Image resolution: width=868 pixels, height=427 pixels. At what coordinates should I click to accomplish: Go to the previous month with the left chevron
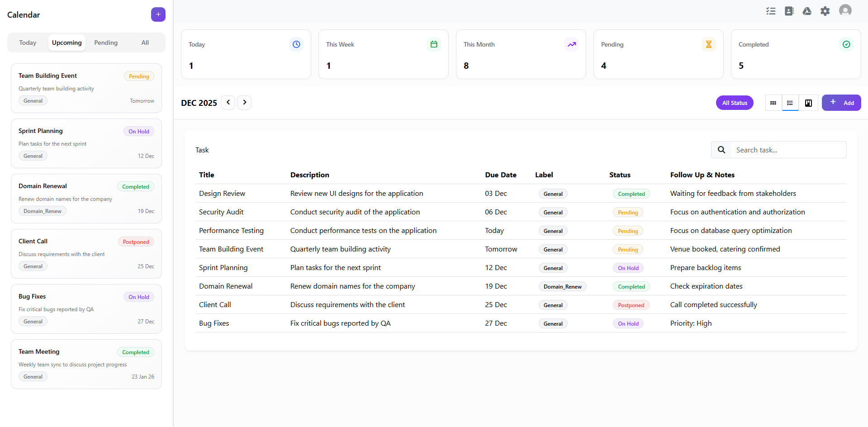[228, 103]
